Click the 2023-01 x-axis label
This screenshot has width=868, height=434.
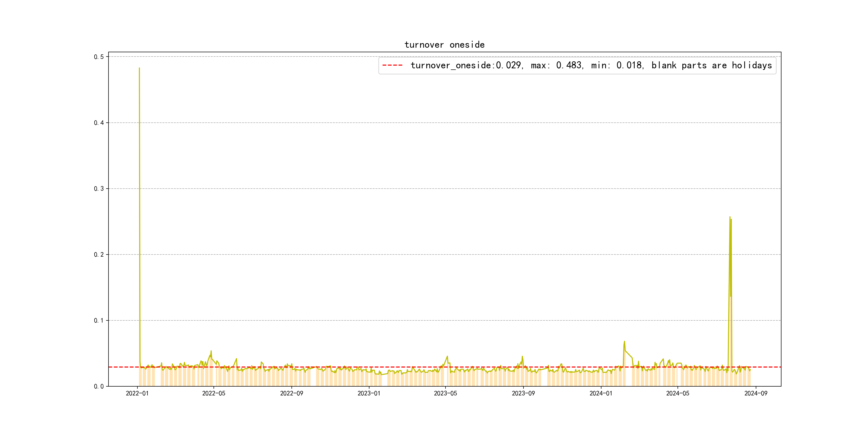click(x=369, y=394)
